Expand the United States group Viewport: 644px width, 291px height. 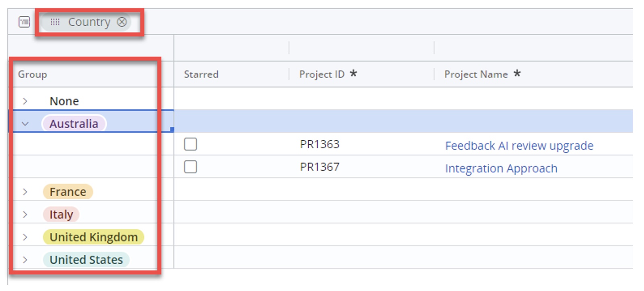pyautogui.click(x=25, y=260)
